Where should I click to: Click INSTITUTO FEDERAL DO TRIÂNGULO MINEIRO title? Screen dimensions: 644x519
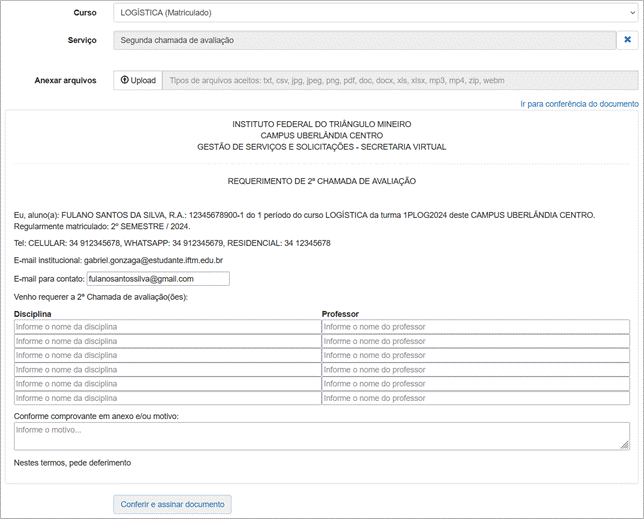click(x=322, y=124)
